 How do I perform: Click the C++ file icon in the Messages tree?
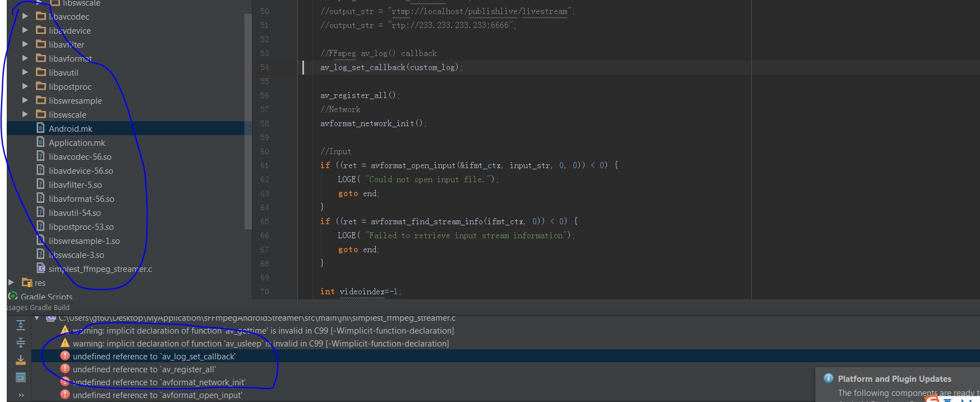[x=51, y=318]
